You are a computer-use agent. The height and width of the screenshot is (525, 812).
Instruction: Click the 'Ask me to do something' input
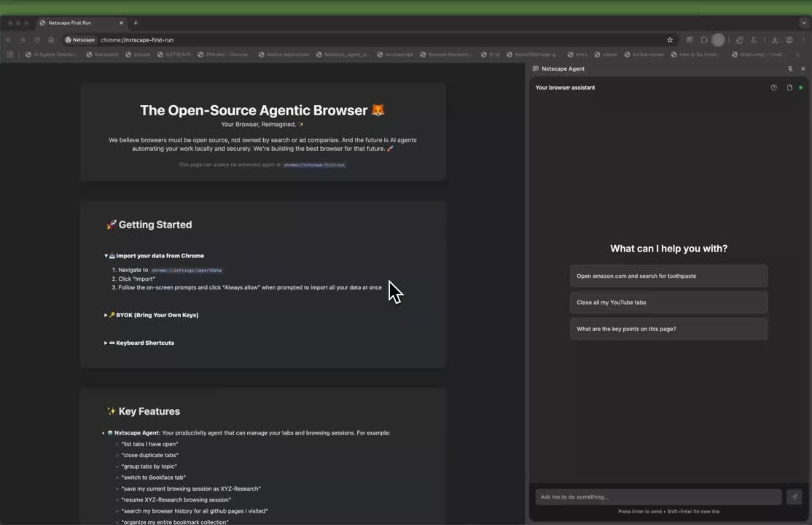point(658,497)
